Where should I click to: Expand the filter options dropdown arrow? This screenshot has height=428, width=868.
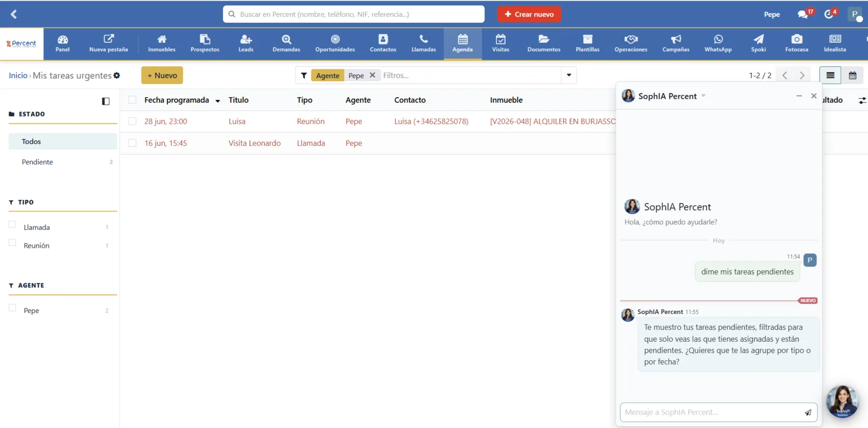(569, 75)
